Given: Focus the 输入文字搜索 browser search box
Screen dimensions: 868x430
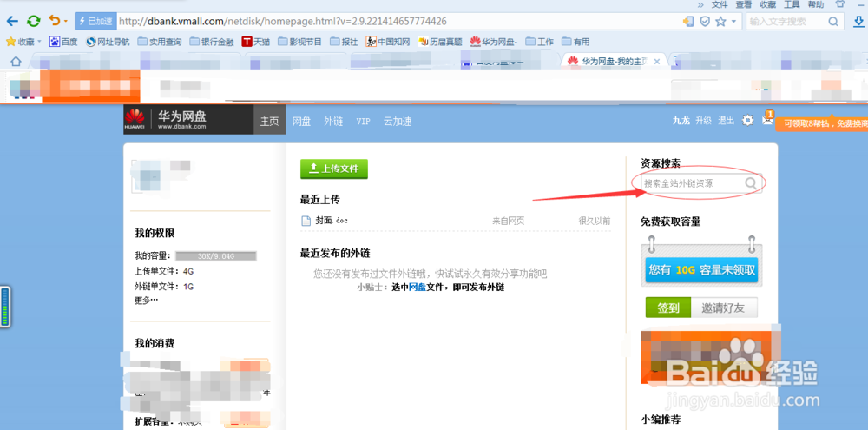Looking at the screenshot, I should point(786,22).
